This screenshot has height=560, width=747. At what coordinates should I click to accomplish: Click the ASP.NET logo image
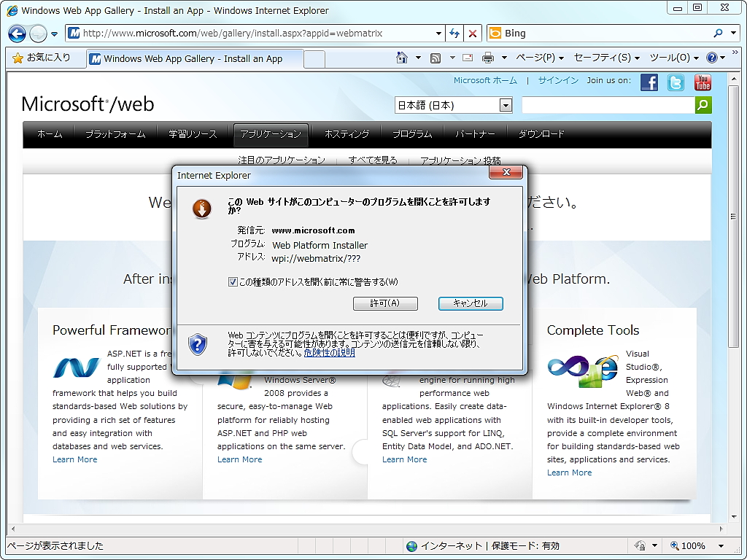[x=77, y=368]
